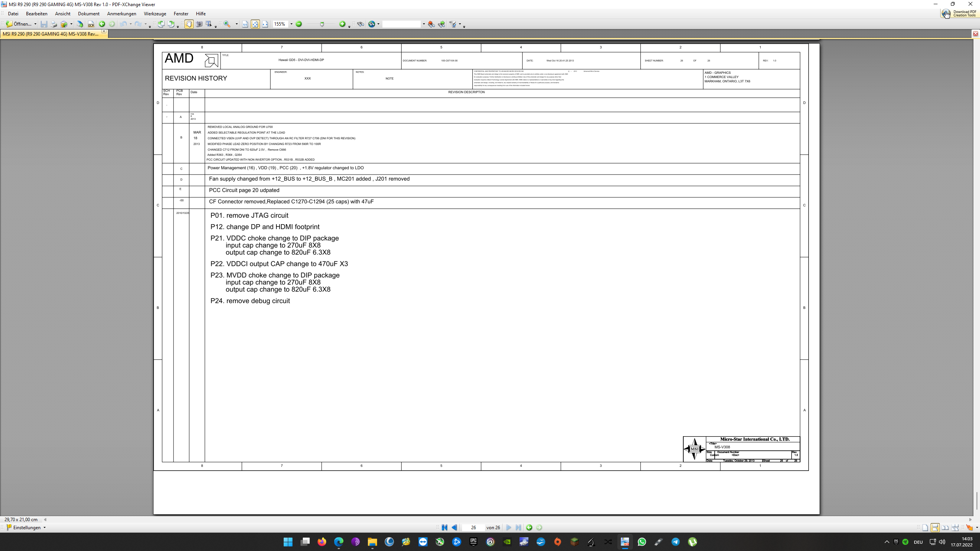This screenshot has height=551, width=980.
Task: Open WhatsApp from the taskbar
Action: (x=642, y=542)
